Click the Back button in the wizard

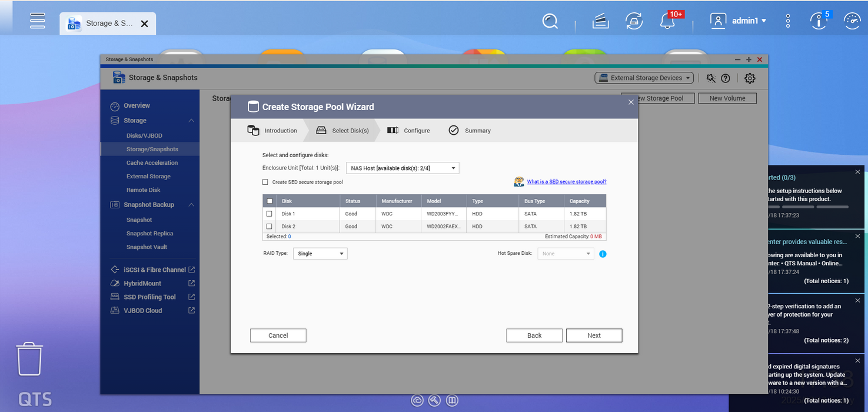pyautogui.click(x=534, y=335)
